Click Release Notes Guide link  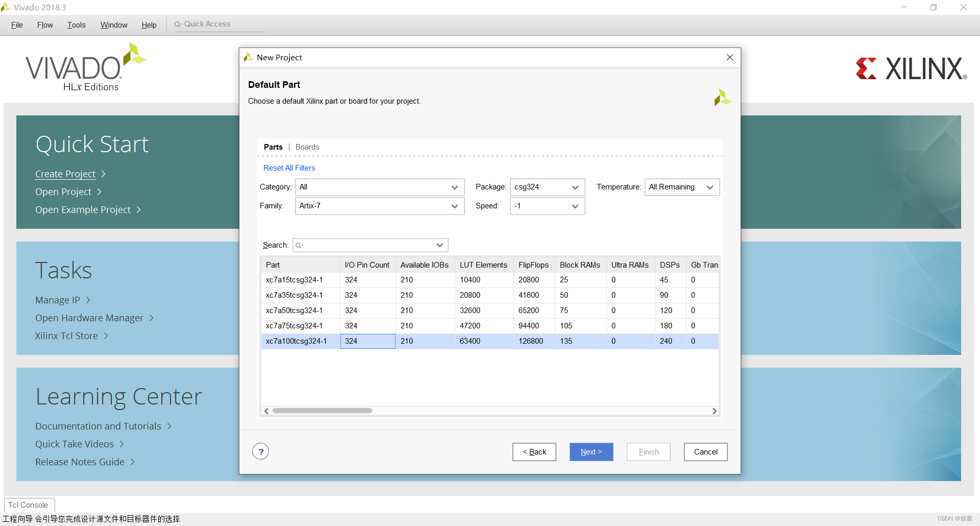pos(80,462)
